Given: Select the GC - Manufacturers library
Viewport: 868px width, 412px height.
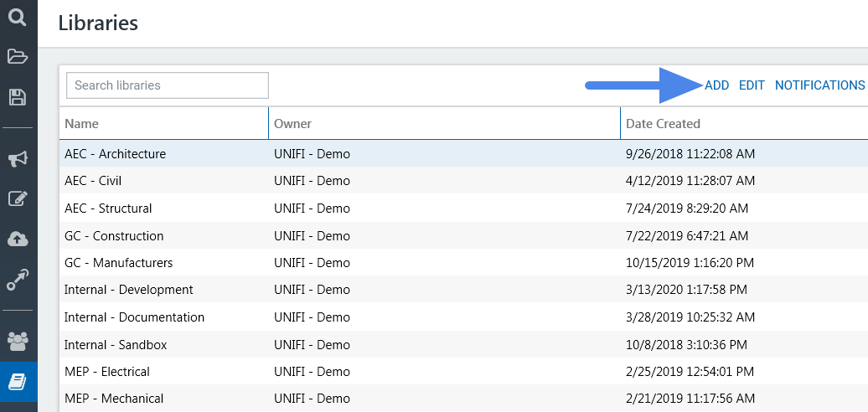Looking at the screenshot, I should point(118,263).
